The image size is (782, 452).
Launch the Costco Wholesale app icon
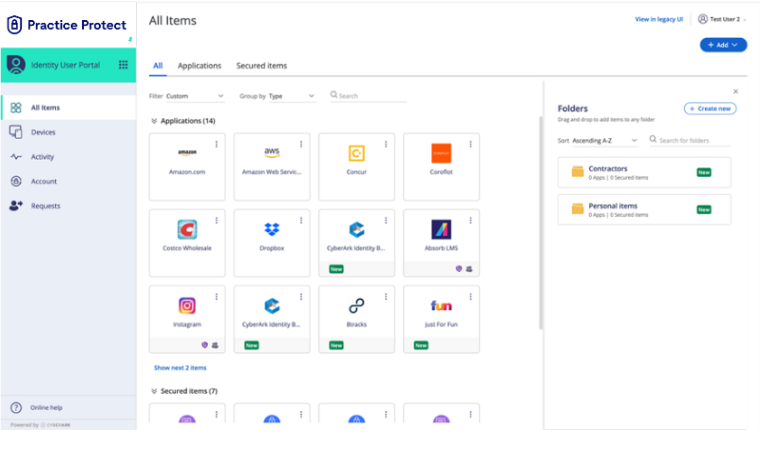click(x=187, y=229)
